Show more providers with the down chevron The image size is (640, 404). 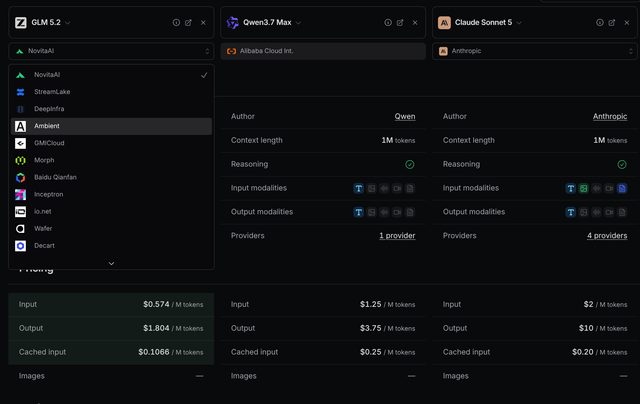pos(111,264)
